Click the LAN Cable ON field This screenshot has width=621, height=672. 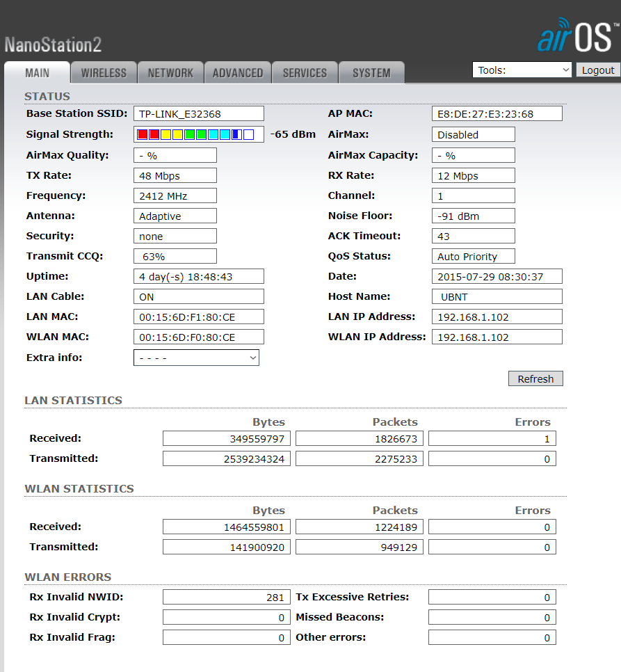(x=199, y=296)
